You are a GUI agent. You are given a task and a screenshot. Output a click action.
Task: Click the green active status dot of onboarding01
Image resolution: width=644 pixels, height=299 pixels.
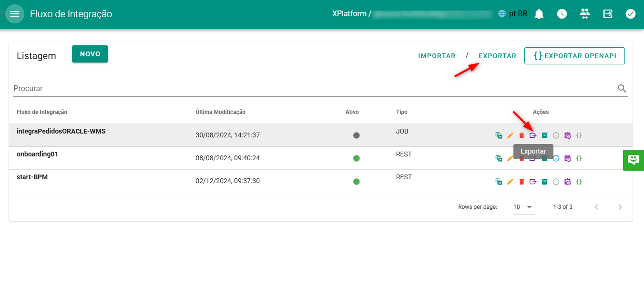(x=357, y=158)
